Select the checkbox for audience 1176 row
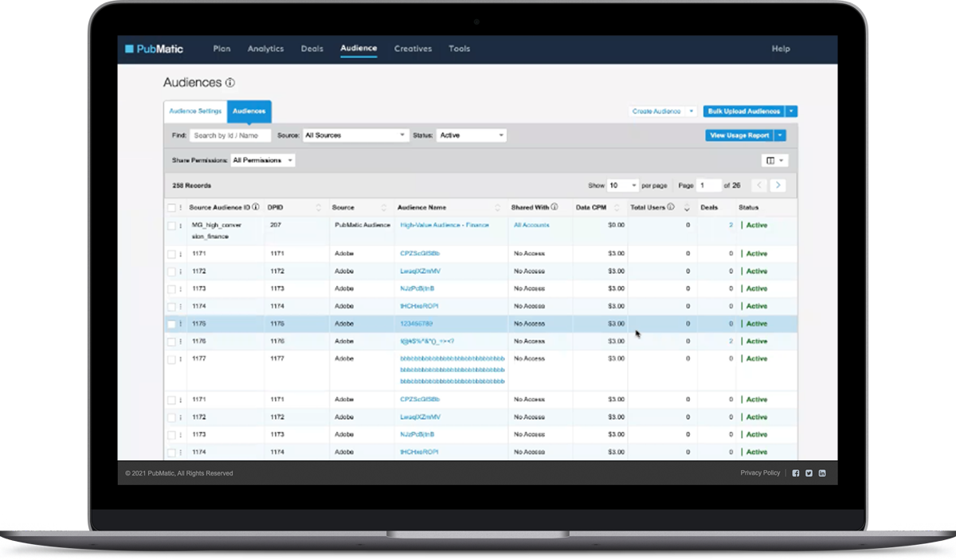The width and height of the screenshot is (956, 560). tap(171, 342)
